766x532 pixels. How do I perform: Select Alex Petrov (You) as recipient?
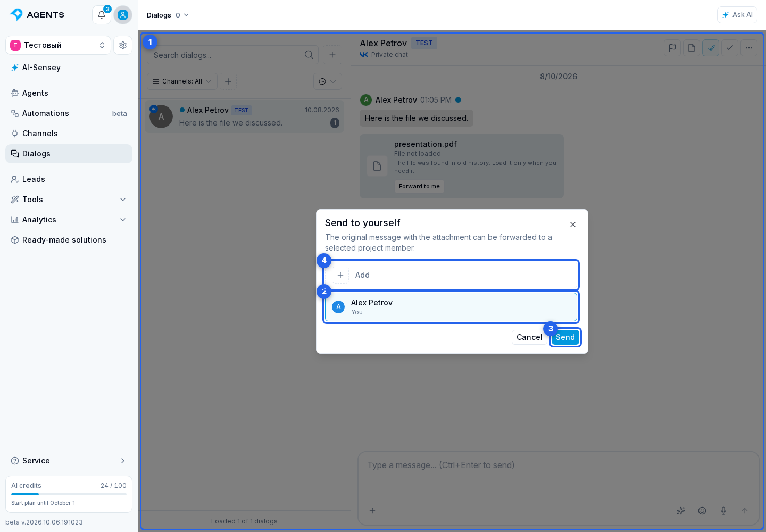pos(451,307)
